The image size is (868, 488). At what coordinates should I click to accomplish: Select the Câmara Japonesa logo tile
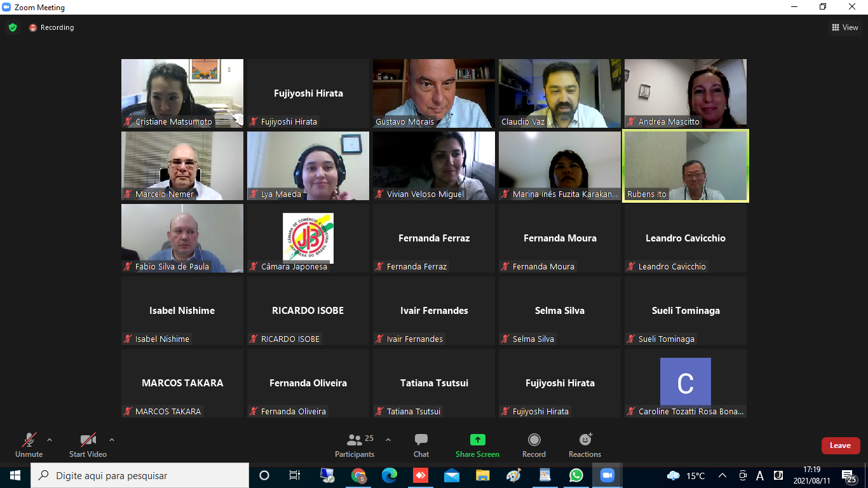[308, 238]
